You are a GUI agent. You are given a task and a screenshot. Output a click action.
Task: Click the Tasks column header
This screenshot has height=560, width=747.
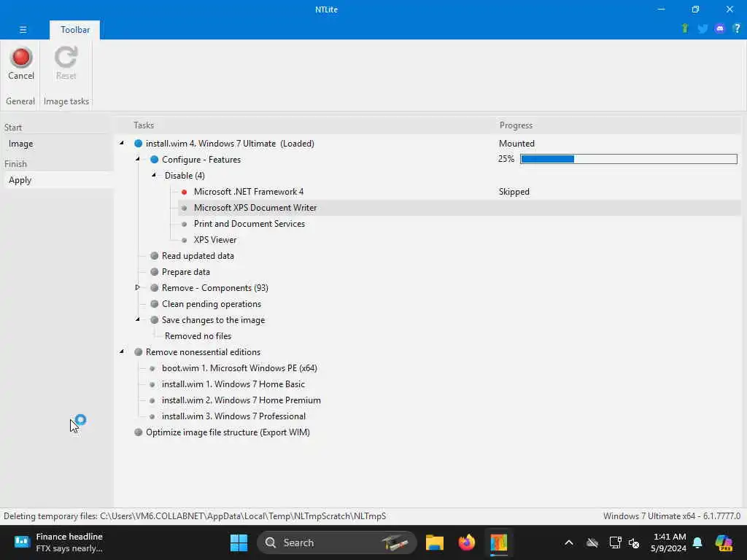pos(144,125)
